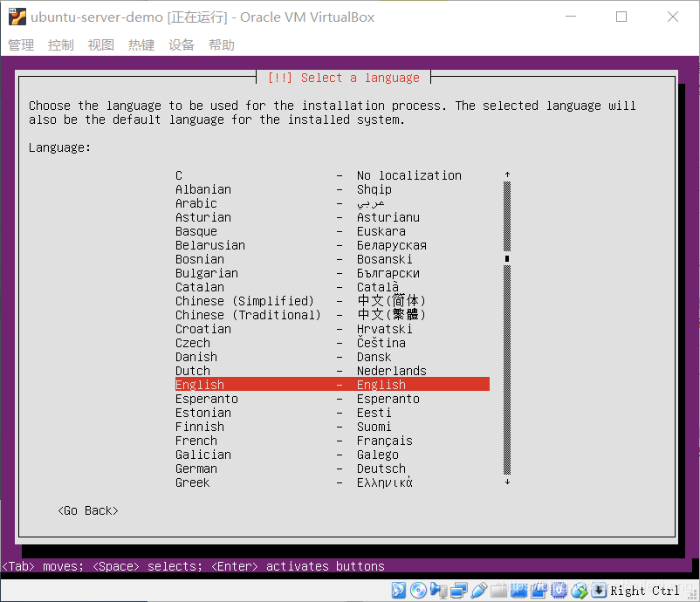Select Arabic in the language list
700x602 pixels.
(333, 203)
